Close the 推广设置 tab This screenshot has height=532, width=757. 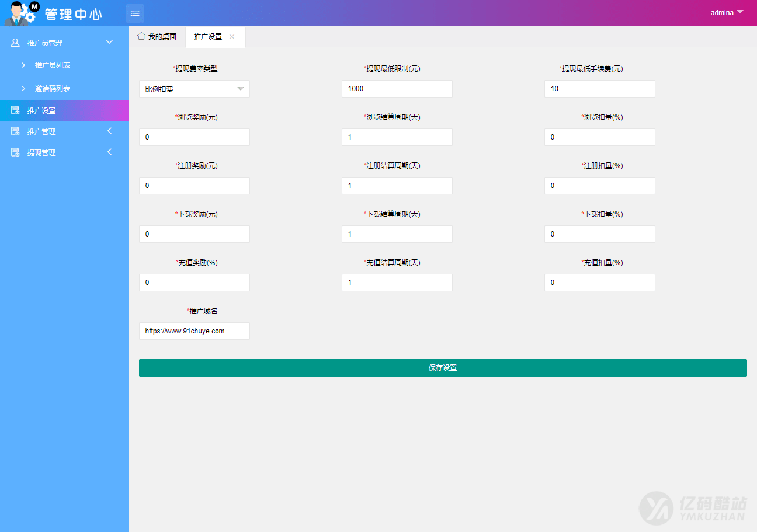coord(231,37)
